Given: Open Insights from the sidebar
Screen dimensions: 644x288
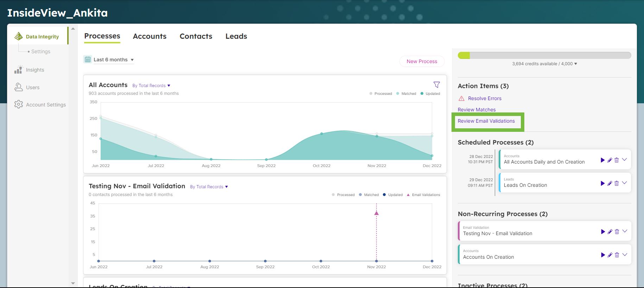Looking at the screenshot, I should click(x=35, y=70).
